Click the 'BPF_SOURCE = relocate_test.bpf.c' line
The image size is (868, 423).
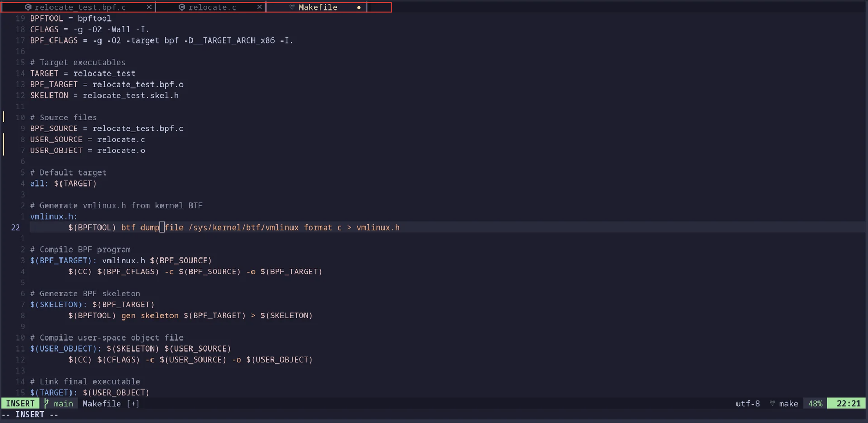107,129
